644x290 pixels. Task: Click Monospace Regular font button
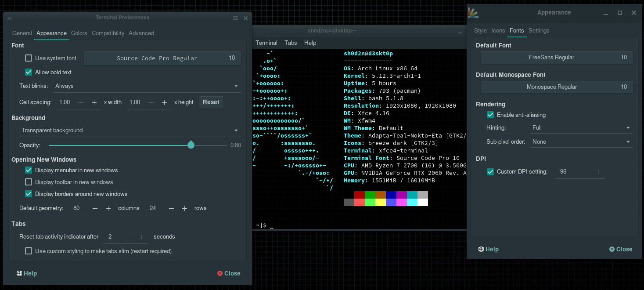(557, 87)
